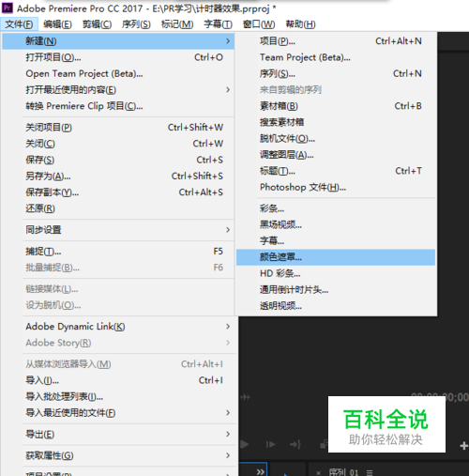The width and height of the screenshot is (469, 476).
Task: Choose 保存(S) in File menu
Action: pyautogui.click(x=118, y=160)
